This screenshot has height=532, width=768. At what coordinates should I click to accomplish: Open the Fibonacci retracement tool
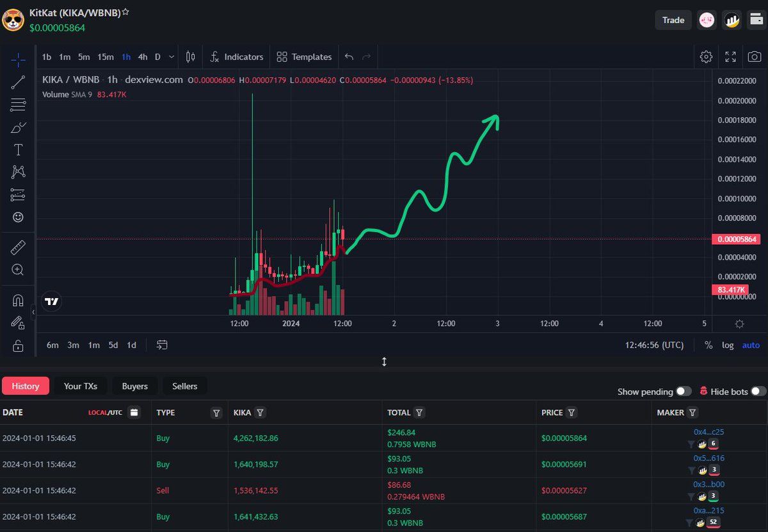pyautogui.click(x=18, y=105)
